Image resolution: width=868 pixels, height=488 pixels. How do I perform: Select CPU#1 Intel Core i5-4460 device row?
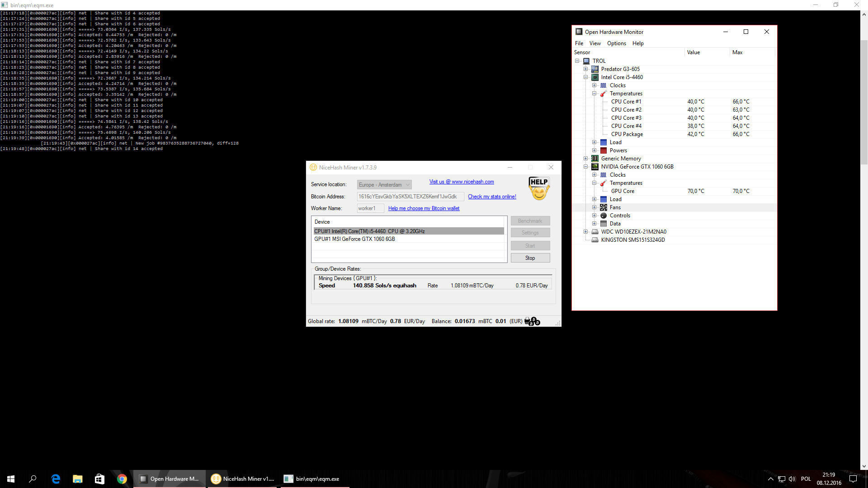click(409, 231)
